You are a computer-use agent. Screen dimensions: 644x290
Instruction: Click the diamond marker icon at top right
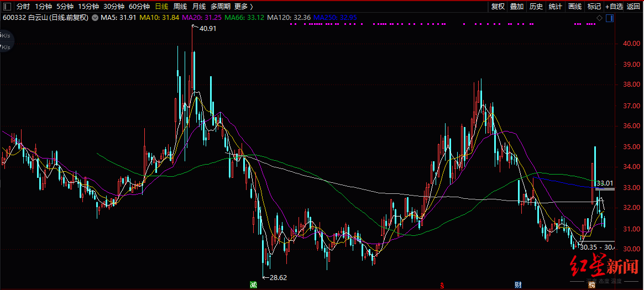point(599,18)
